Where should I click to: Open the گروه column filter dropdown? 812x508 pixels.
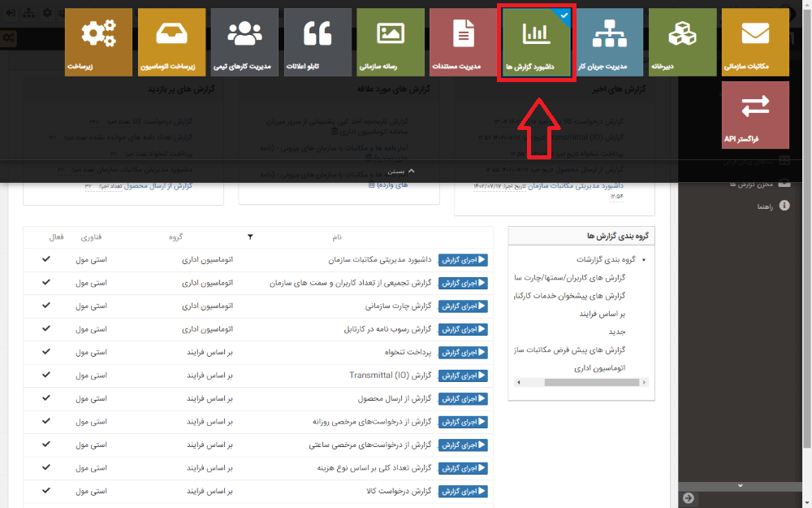[251, 237]
